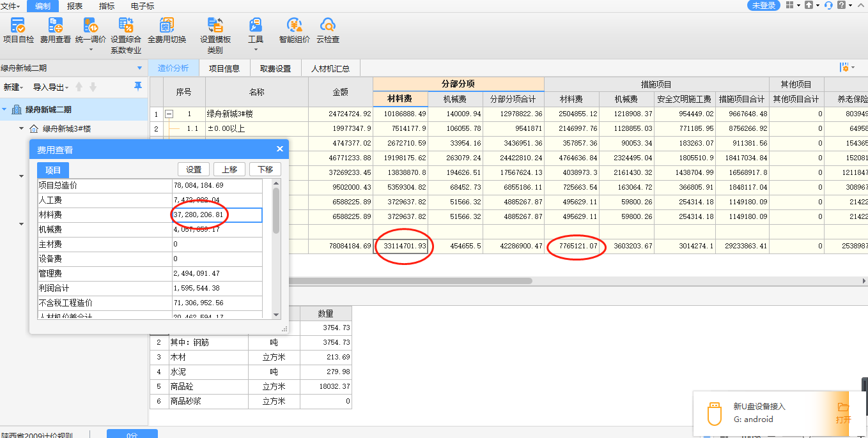Screen dimensions: 868x438
Task: Click the 工具 wrench tools icon
Action: (256, 26)
